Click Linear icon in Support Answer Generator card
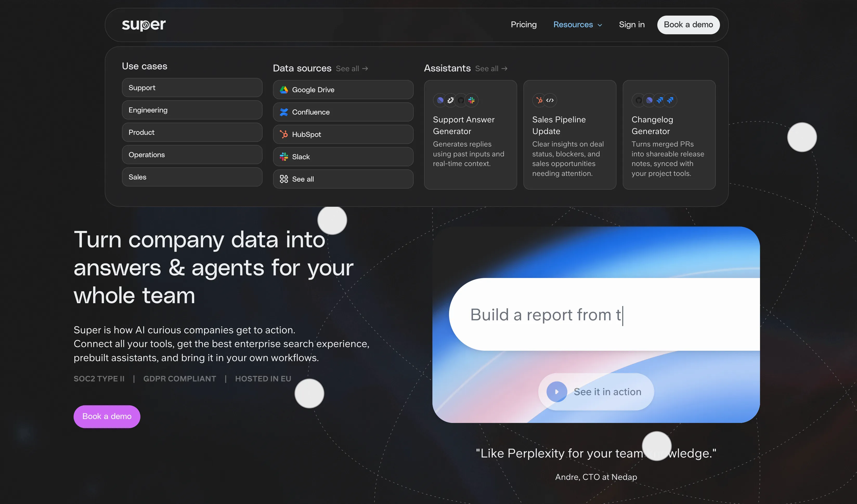 point(440,100)
